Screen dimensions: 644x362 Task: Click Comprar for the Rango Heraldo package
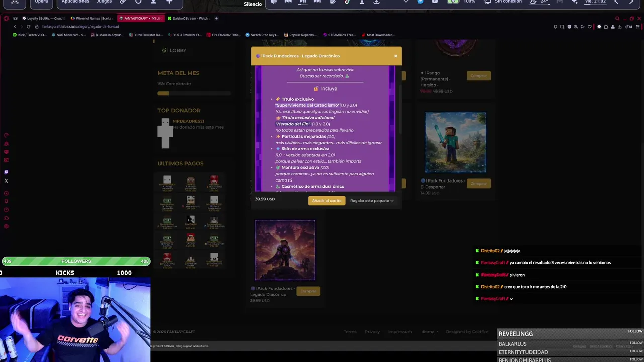click(x=478, y=76)
